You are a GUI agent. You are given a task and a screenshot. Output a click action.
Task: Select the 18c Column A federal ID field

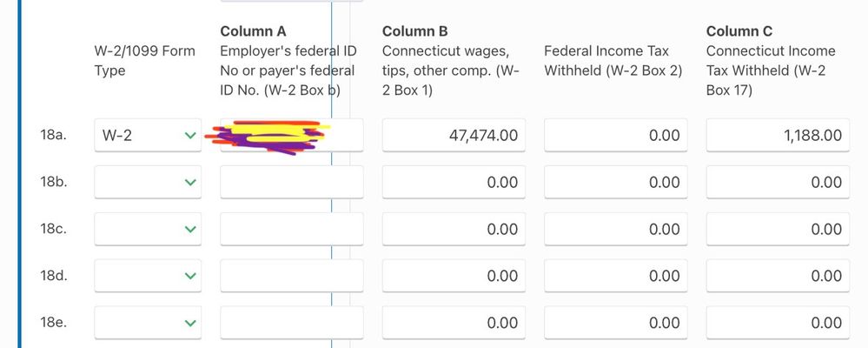pyautogui.click(x=291, y=230)
